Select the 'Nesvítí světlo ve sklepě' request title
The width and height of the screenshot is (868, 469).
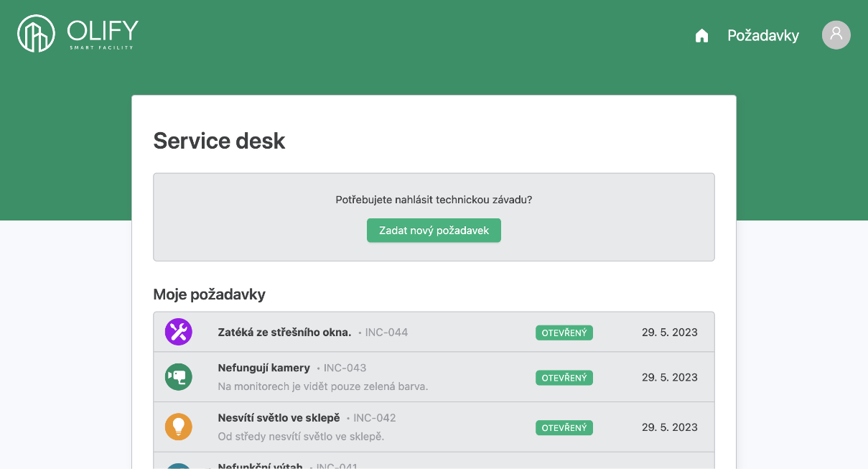279,418
